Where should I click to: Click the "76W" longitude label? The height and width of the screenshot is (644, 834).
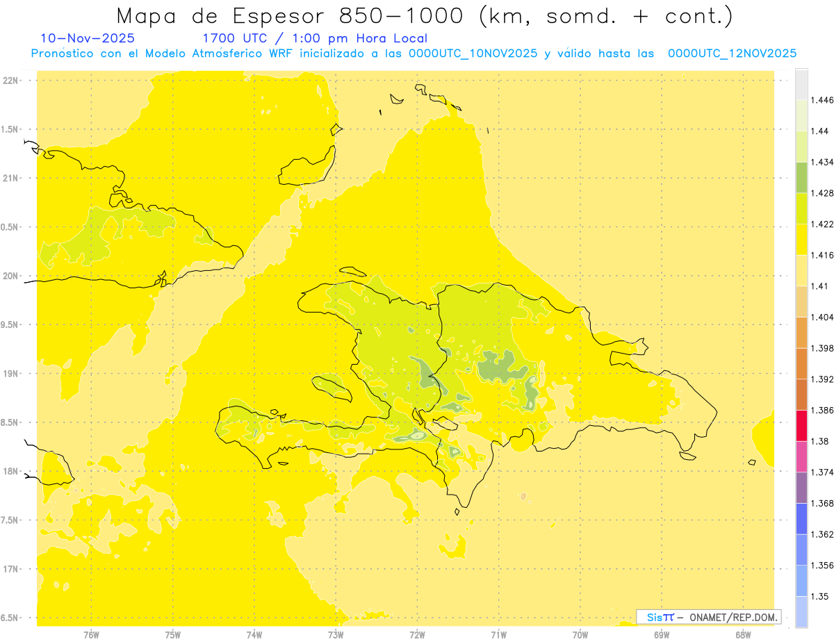pyautogui.click(x=91, y=634)
